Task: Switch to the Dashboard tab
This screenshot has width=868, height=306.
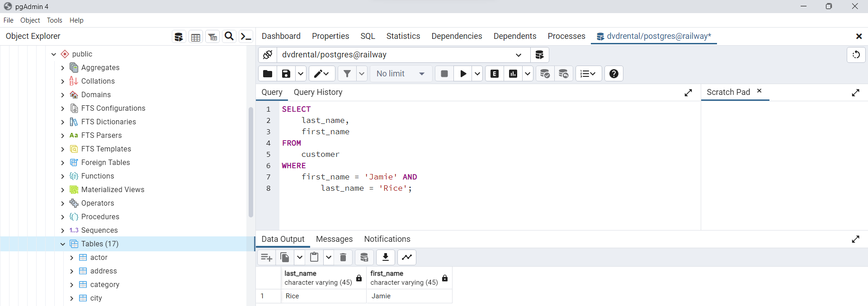Action: tap(281, 36)
